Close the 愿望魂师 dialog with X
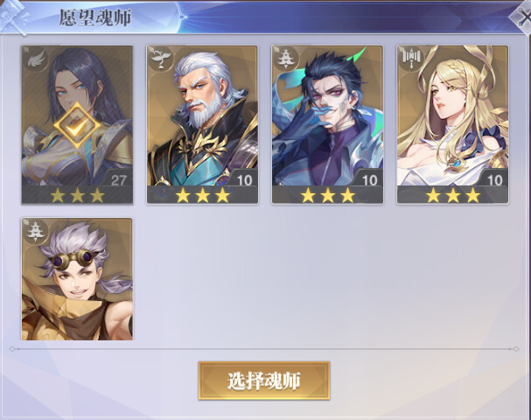The height and width of the screenshot is (420, 531). pyautogui.click(x=522, y=17)
